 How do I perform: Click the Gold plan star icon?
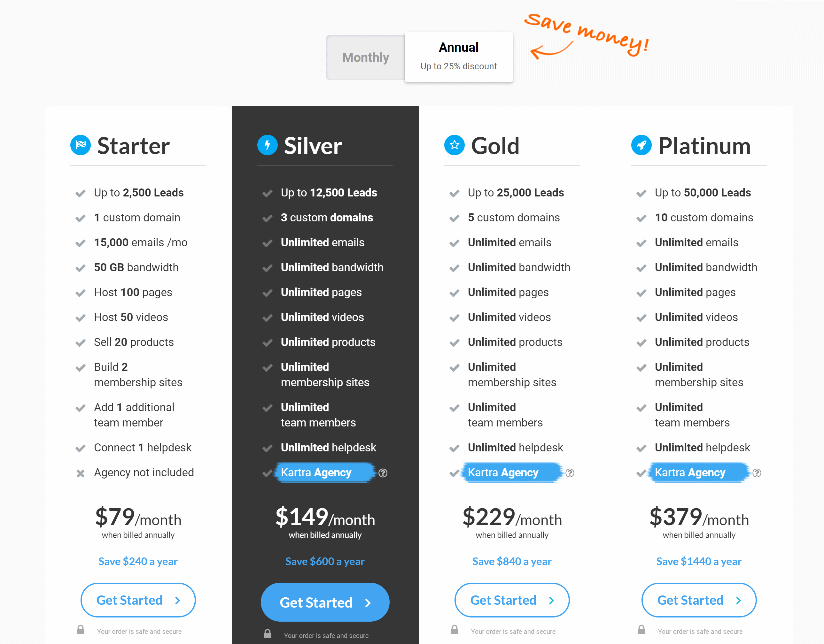pyautogui.click(x=454, y=145)
